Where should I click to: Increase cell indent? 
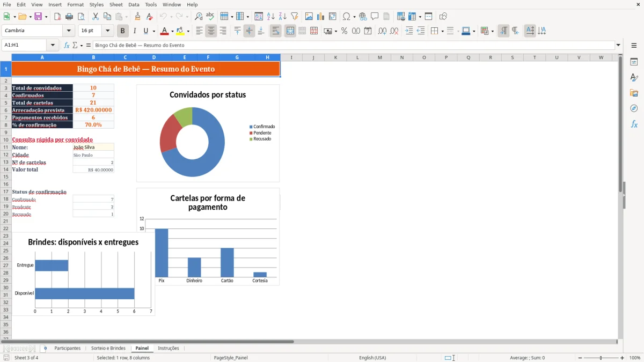[409, 31]
